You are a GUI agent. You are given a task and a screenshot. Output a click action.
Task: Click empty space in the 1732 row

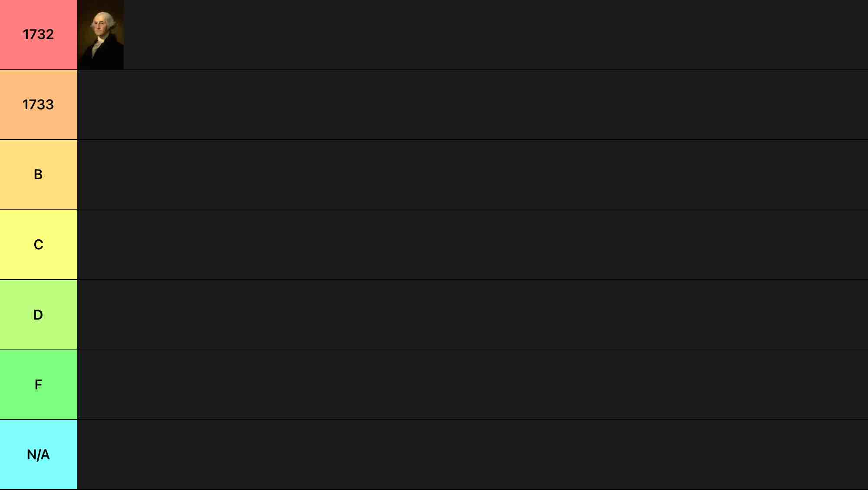pos(496,35)
